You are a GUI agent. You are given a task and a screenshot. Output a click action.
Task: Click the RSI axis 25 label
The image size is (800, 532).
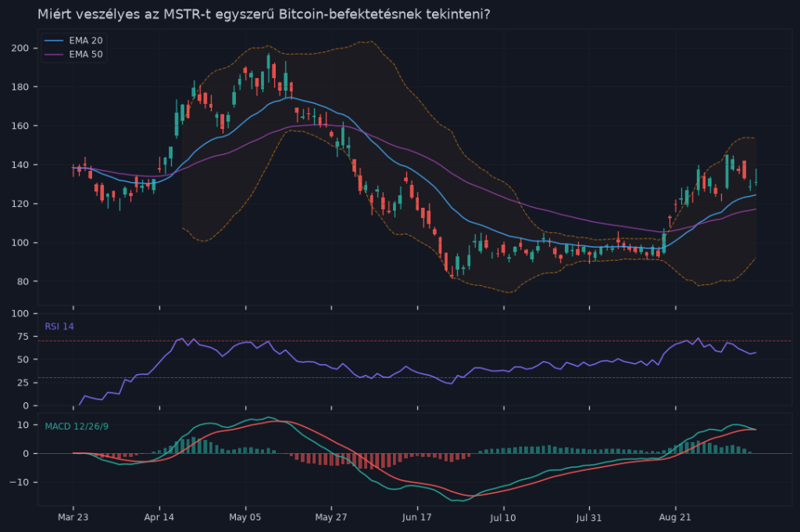point(23,383)
